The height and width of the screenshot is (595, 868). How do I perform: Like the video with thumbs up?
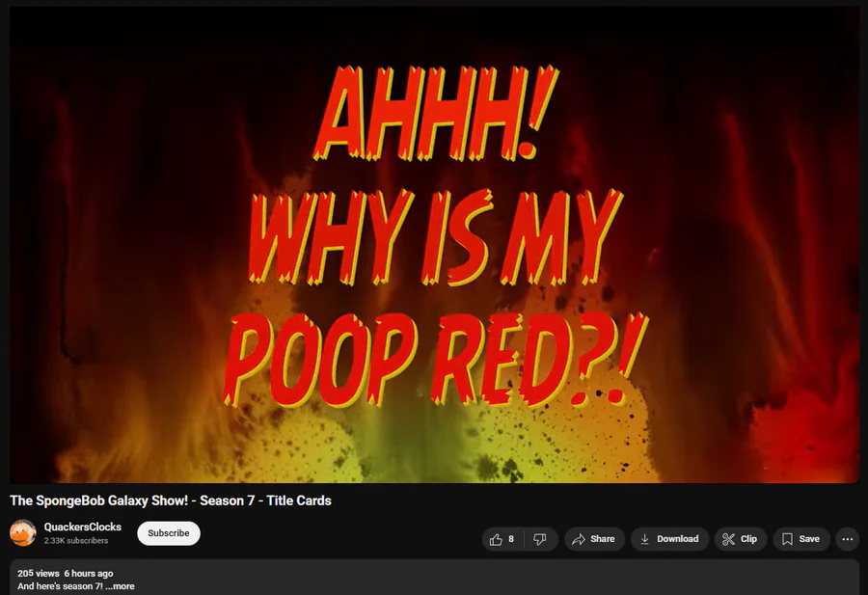click(x=502, y=539)
